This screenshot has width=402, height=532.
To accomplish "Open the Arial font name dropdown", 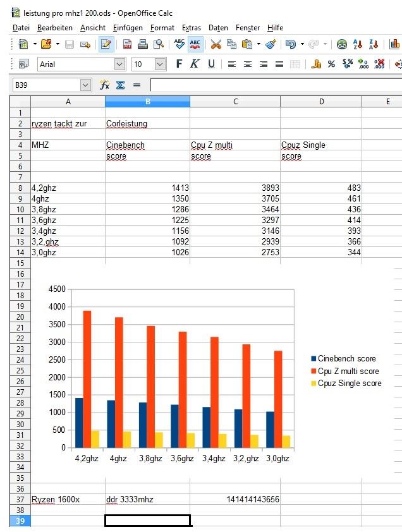I will click(119, 64).
